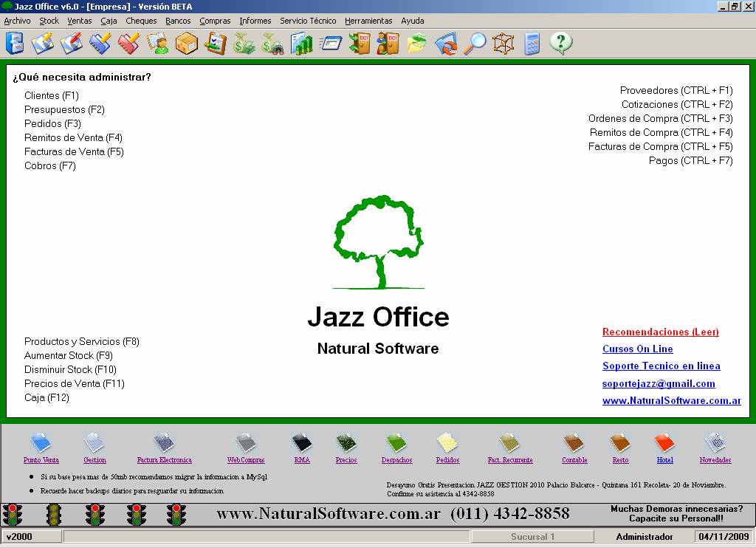Viewport: 756px width, 548px height.
Task: Open the Archivo menu
Action: [x=18, y=21]
